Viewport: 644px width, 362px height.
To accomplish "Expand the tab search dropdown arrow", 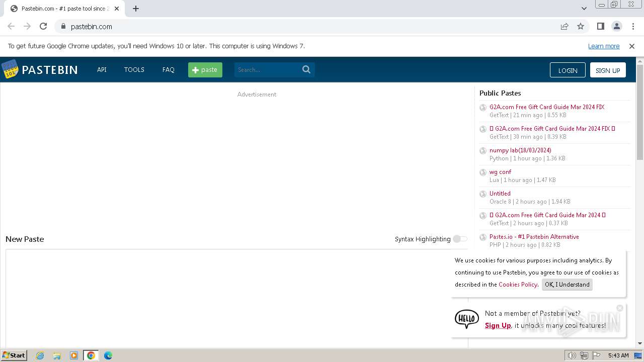I will 584,9.
